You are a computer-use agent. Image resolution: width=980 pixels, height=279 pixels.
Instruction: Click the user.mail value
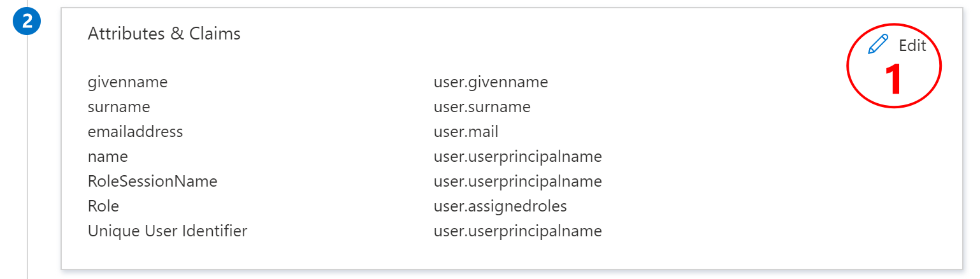(466, 132)
